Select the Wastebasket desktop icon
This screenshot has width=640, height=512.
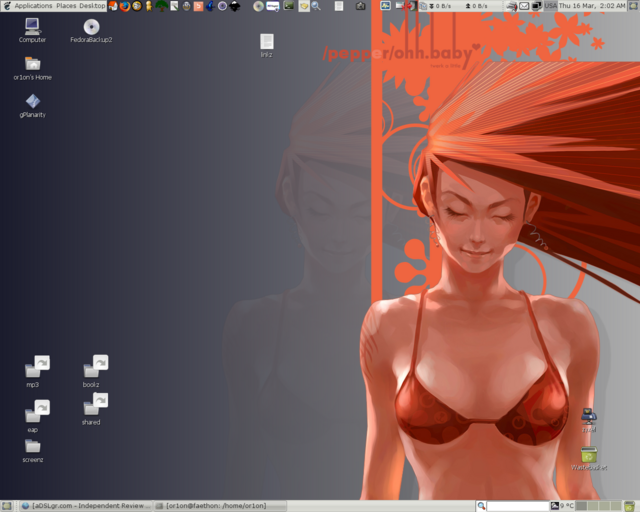point(589,458)
